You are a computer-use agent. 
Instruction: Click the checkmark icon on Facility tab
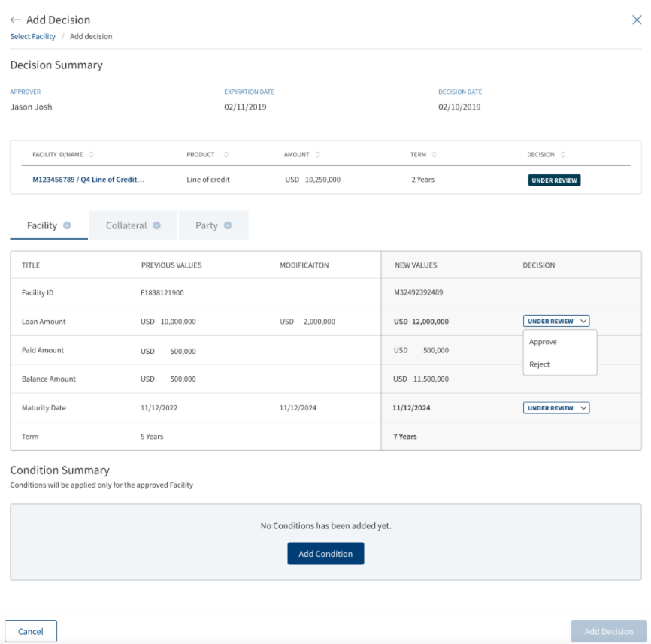[x=67, y=225]
